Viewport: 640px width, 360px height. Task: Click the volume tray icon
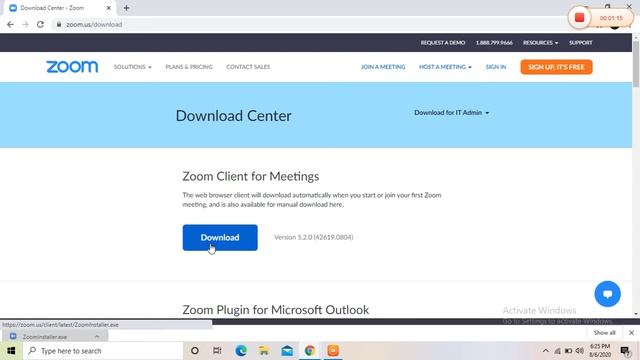coord(579,351)
